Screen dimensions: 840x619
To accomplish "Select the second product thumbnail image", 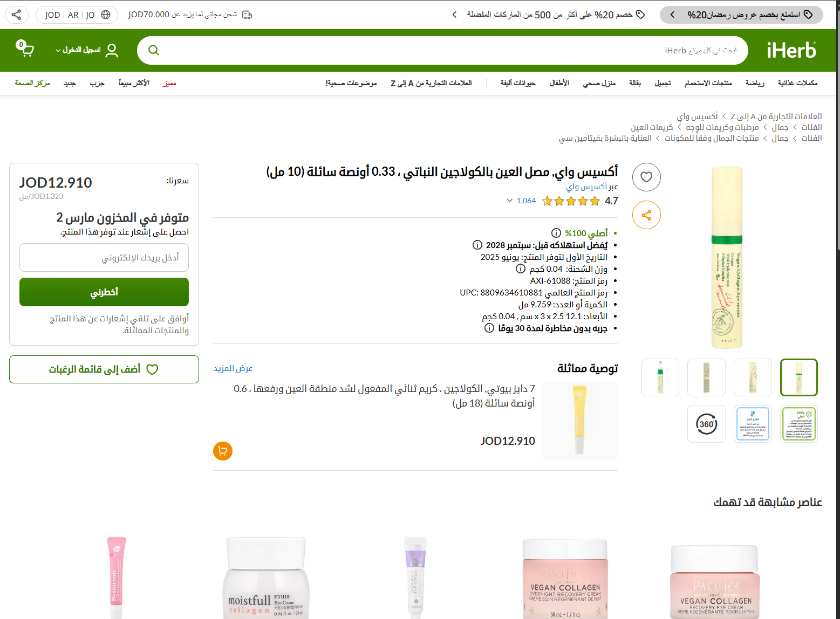I will [x=753, y=377].
